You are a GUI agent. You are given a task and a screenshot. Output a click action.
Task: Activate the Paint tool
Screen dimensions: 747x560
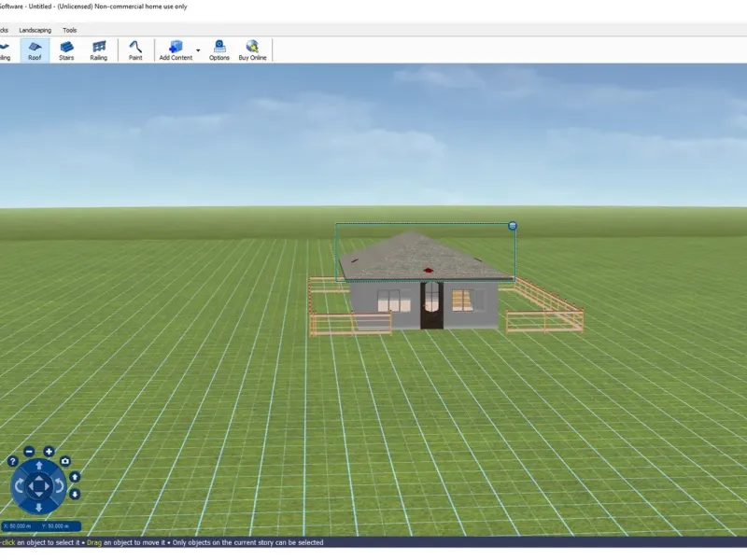(x=135, y=50)
